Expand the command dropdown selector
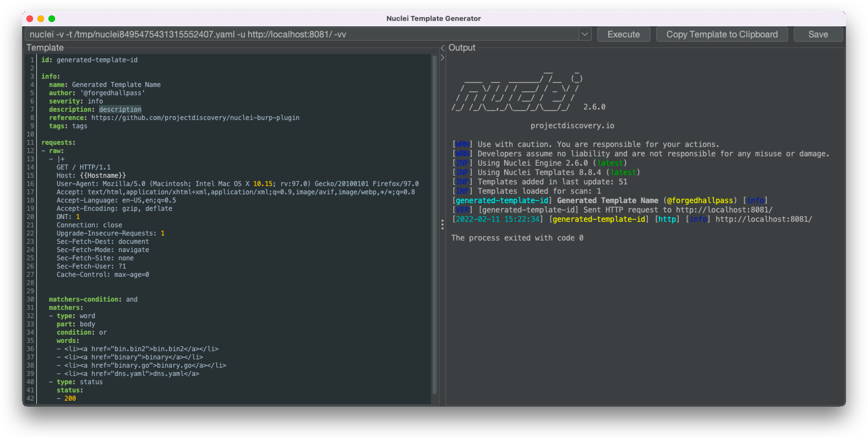Image resolution: width=868 pixels, height=437 pixels. tap(585, 34)
